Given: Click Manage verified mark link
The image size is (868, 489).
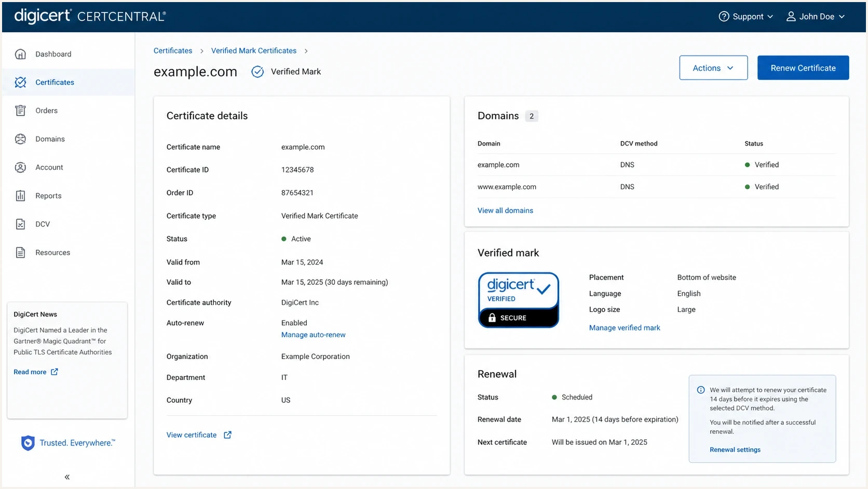Looking at the screenshot, I should tap(625, 328).
